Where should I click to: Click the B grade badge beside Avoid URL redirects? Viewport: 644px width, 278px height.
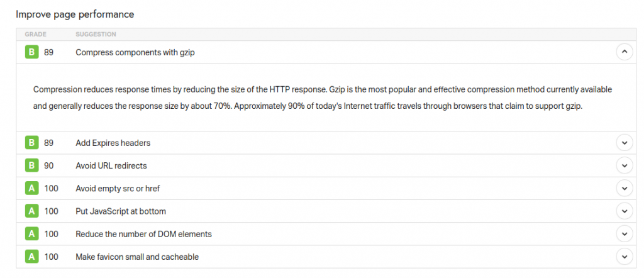click(x=31, y=165)
